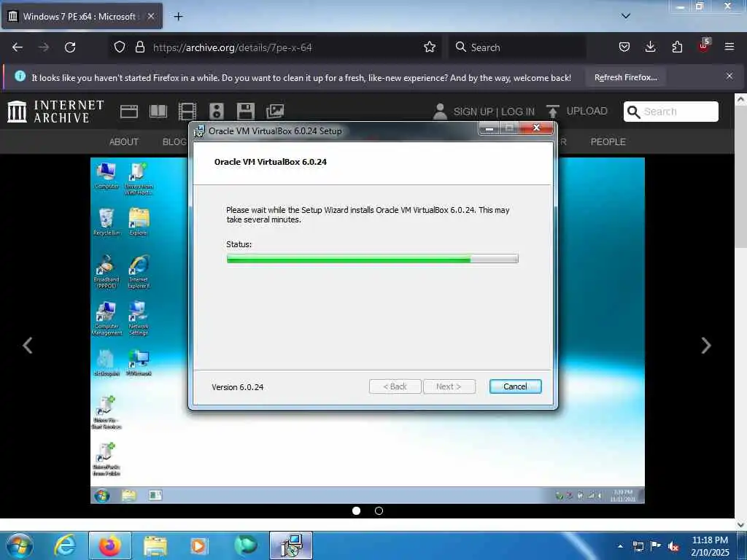Close the VirtualBox Setup dialog
747x560 pixels.
tap(536, 128)
